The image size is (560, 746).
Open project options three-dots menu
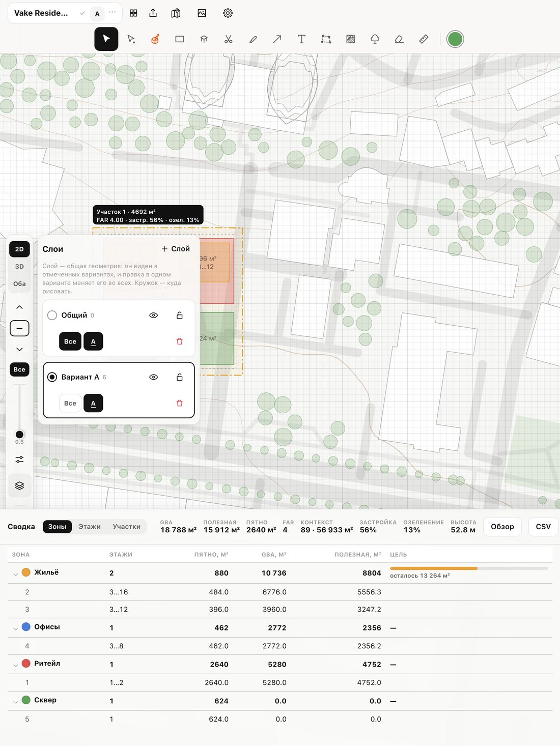click(x=113, y=12)
